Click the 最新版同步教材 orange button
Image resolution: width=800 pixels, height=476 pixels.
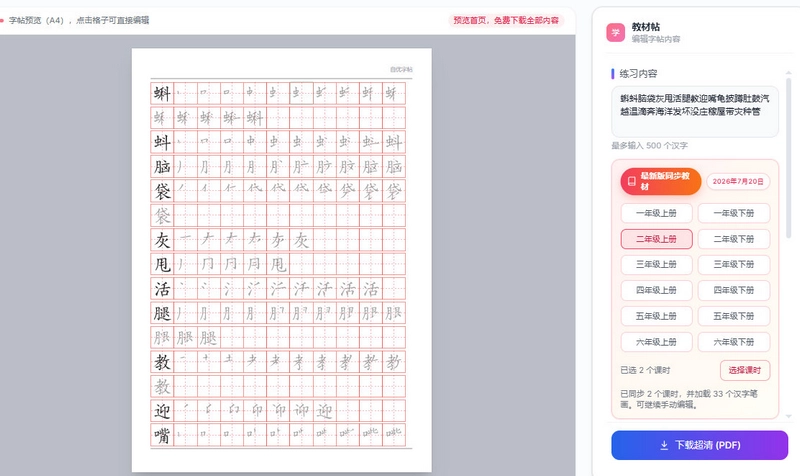(x=661, y=181)
